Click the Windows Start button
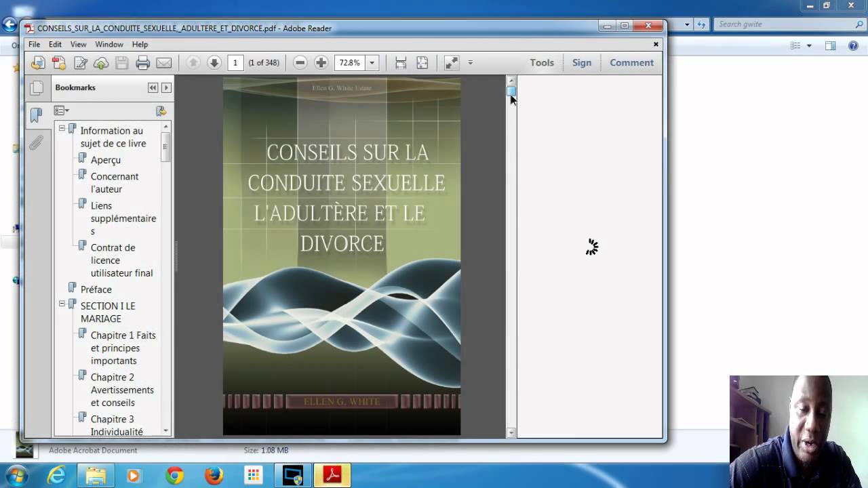Image resolution: width=868 pixels, height=488 pixels. click(x=17, y=476)
